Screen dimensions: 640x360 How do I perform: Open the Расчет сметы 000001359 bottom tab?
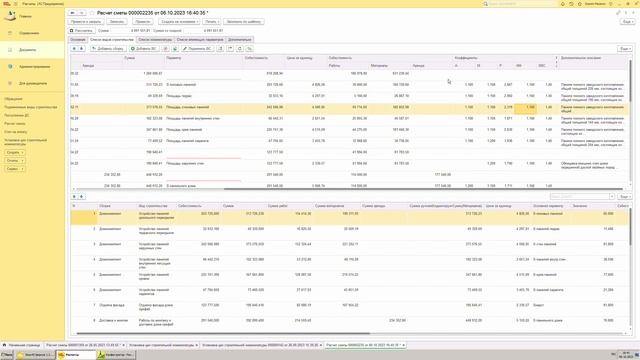tap(85, 345)
